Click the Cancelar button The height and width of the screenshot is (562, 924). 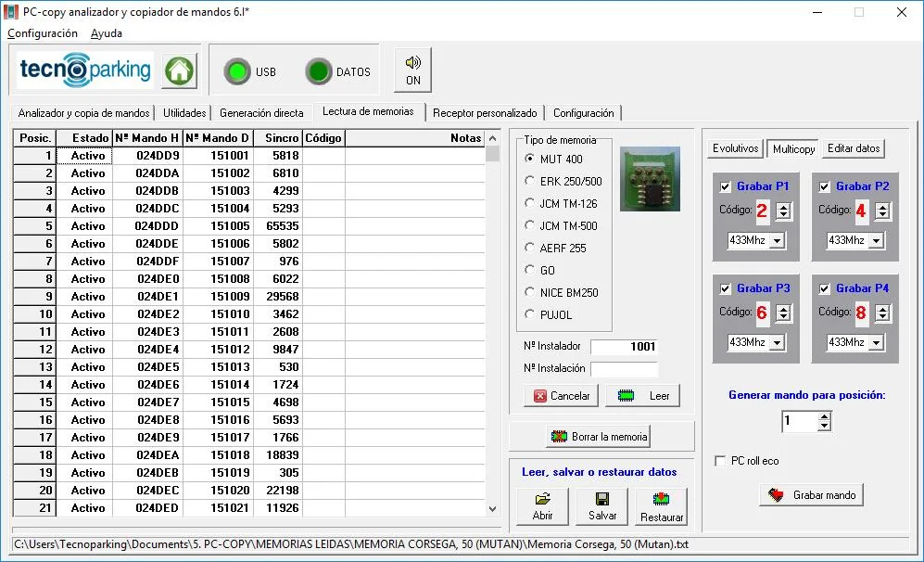click(561, 396)
